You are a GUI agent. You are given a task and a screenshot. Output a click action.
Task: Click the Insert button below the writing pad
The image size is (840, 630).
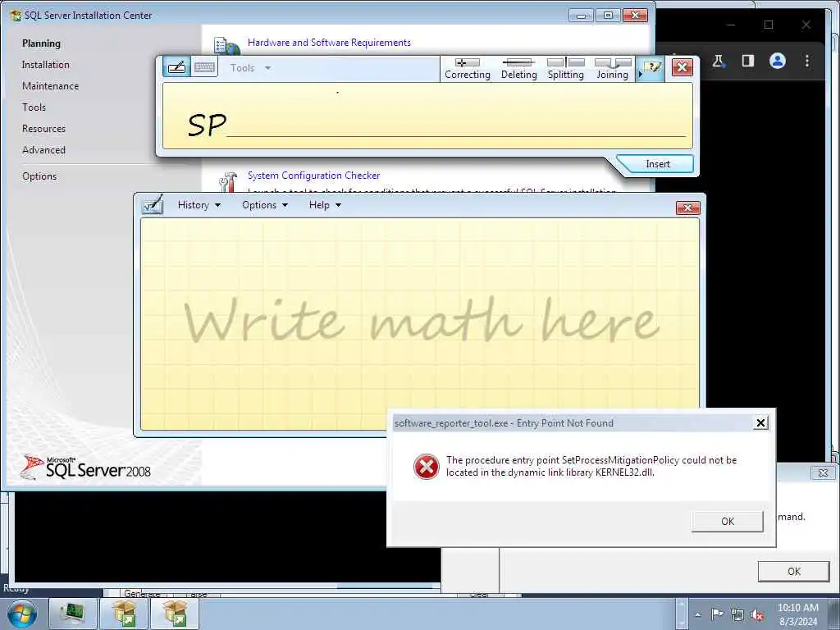[x=657, y=164]
